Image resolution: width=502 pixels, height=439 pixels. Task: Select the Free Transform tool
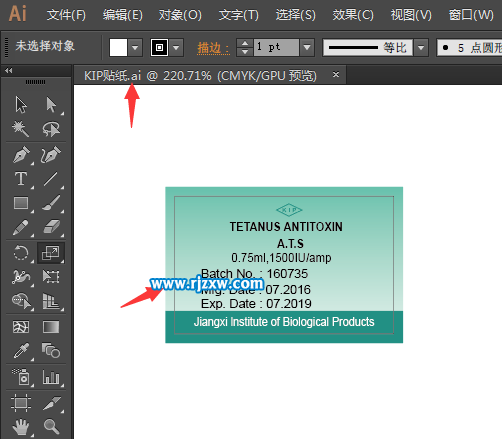tap(51, 277)
